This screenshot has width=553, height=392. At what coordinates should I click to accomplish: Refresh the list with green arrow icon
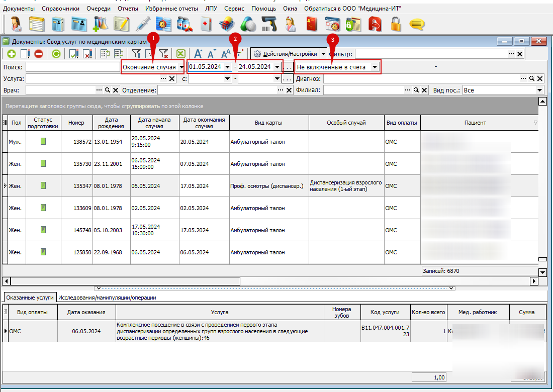56,54
